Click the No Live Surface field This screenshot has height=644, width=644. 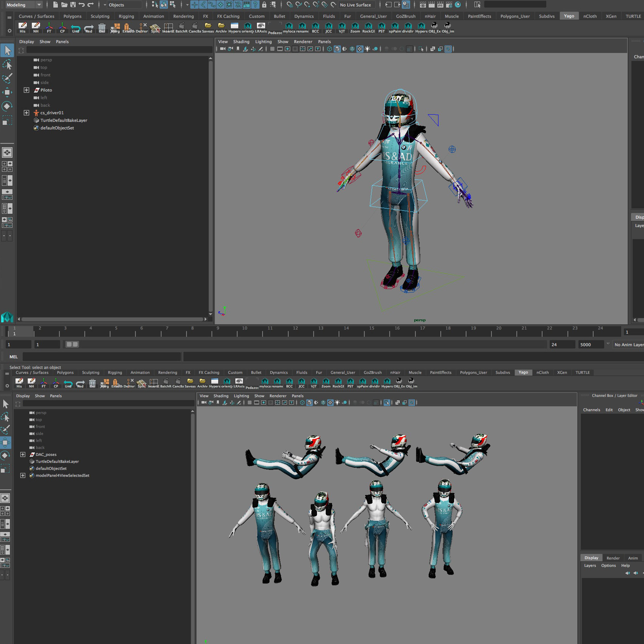[x=355, y=5]
